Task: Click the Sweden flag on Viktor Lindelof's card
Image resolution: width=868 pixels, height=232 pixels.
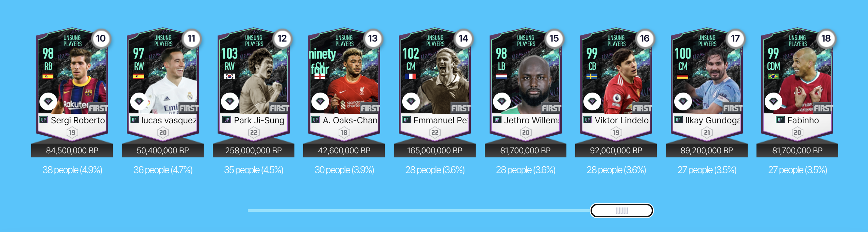Action: [592, 76]
